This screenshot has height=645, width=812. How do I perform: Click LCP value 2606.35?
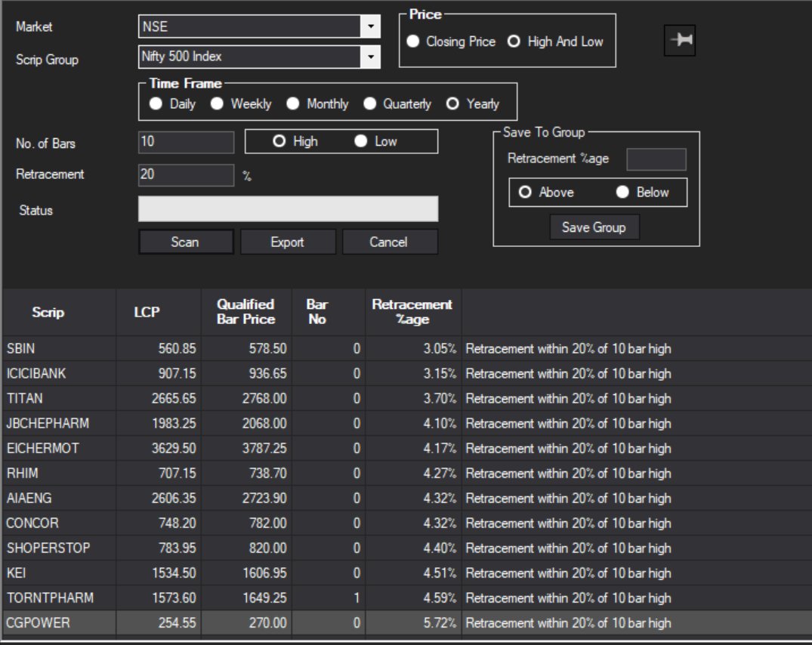click(174, 498)
